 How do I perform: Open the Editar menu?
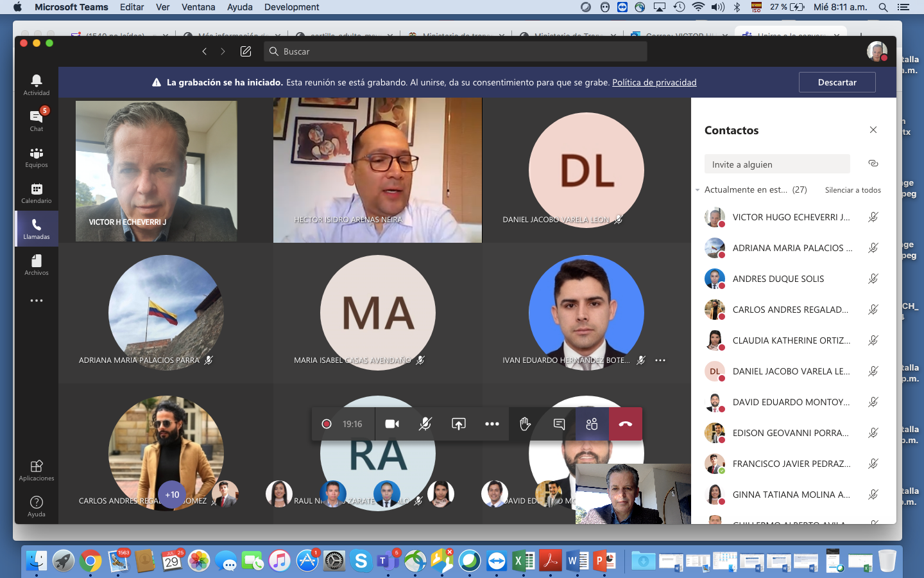[x=132, y=7]
